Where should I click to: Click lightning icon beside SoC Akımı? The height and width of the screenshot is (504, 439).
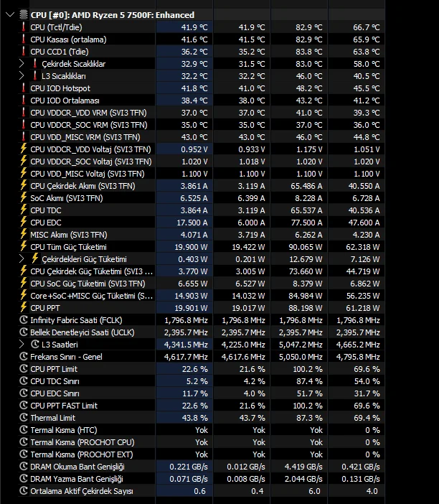[x=24, y=197]
